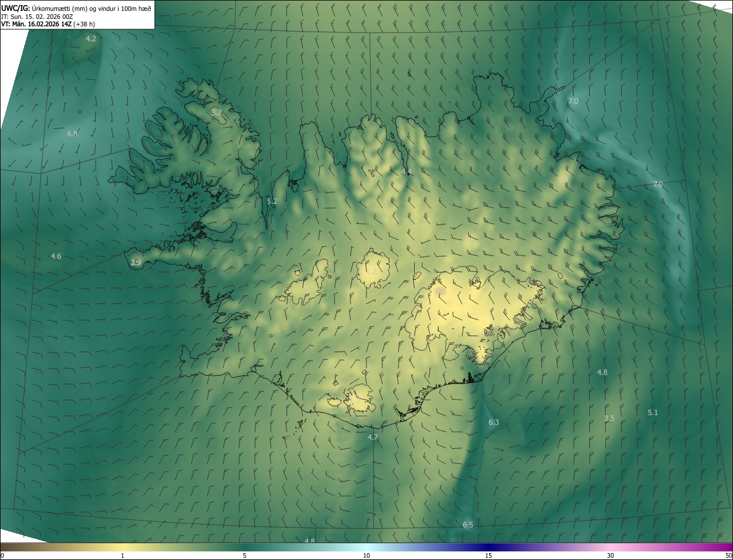Viewport: 733px width, 560px height.
Task: Click the 5.1 value label on the map
Action: pyautogui.click(x=653, y=412)
